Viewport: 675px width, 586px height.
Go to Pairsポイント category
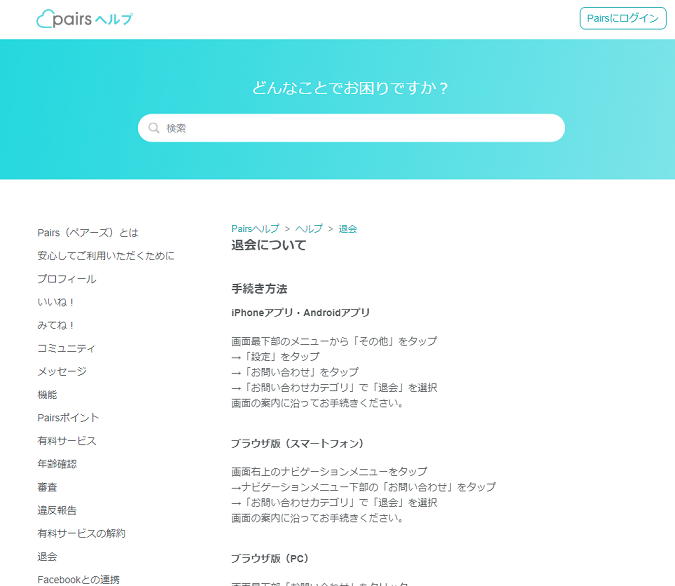(68, 418)
